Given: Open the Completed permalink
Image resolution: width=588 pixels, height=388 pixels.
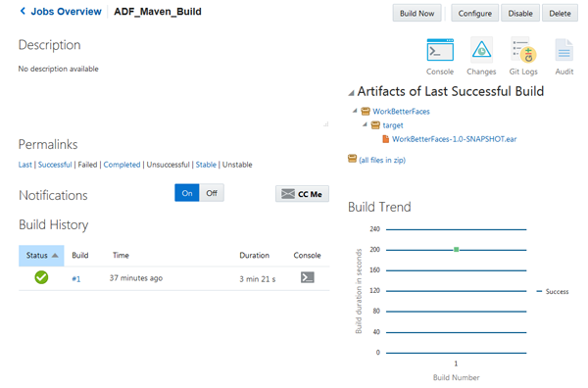Looking at the screenshot, I should [122, 165].
